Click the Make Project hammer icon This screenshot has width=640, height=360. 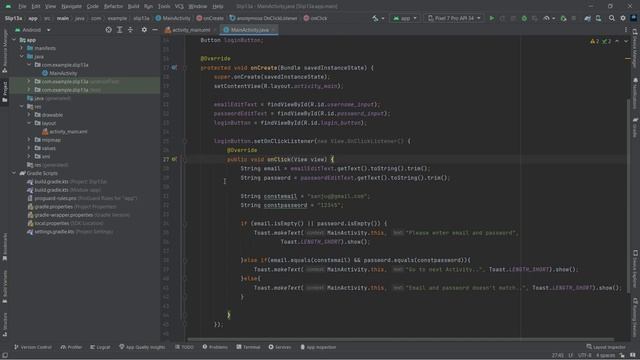coord(375,18)
